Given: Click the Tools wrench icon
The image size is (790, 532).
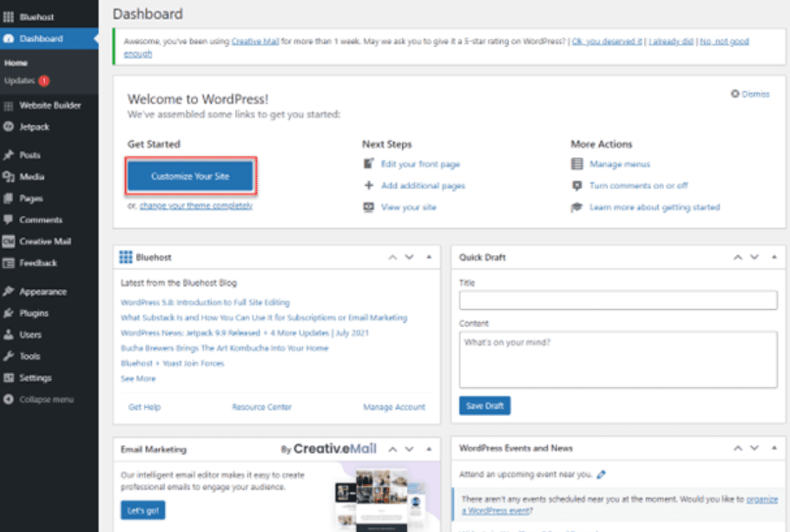Looking at the screenshot, I should [x=9, y=356].
